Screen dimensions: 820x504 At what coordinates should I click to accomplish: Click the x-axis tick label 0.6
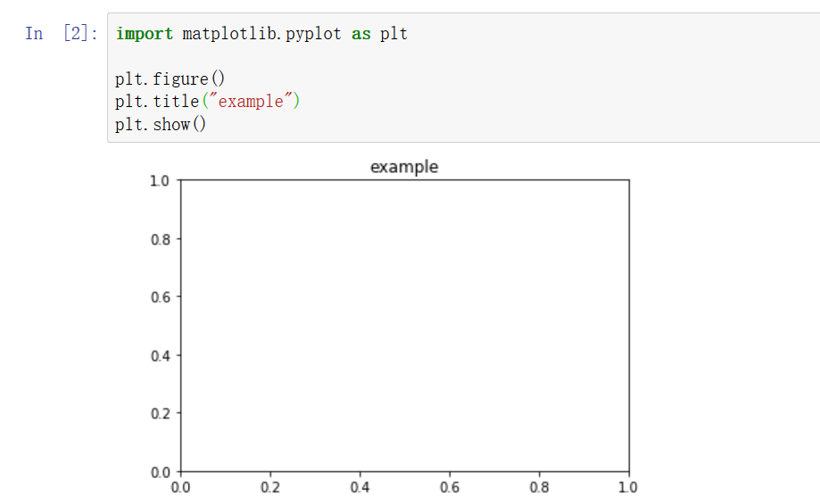(x=449, y=487)
